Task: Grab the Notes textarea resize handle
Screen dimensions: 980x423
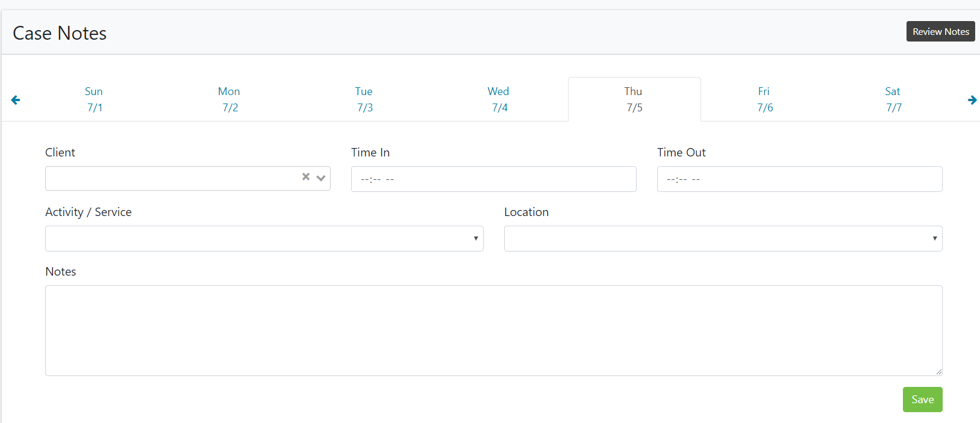Action: tap(938, 372)
